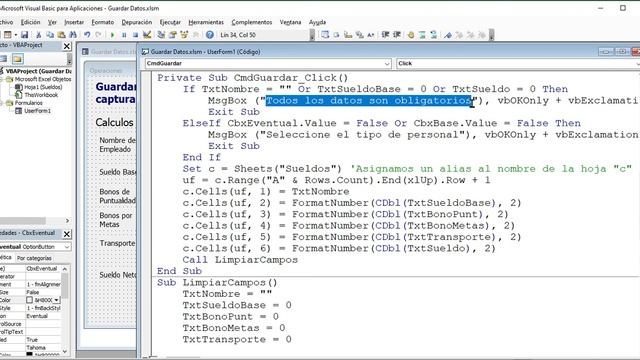640x360 pixels.
Task: Click the Save (Guardar) toolbar icon
Action: click(24, 35)
